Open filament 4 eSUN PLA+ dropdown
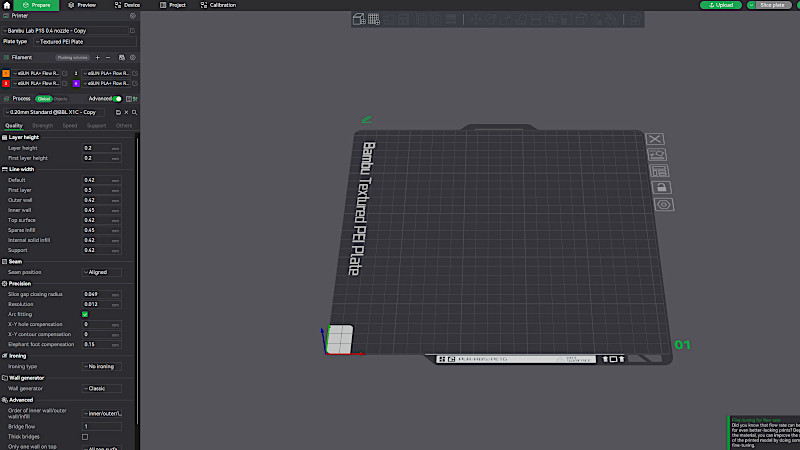Viewport: 800px width, 450px height. tap(106, 83)
